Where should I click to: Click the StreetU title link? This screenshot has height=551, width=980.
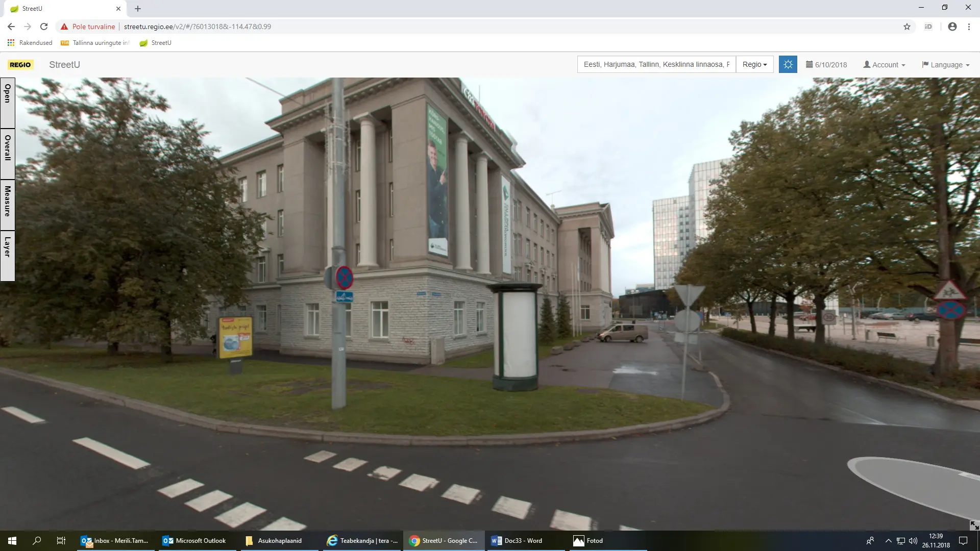pyautogui.click(x=64, y=65)
